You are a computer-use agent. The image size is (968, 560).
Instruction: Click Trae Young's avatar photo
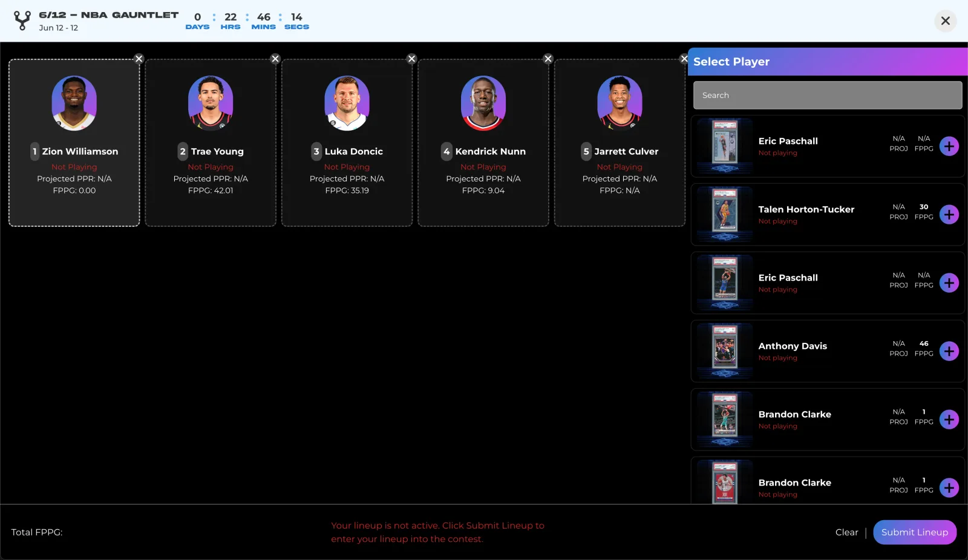[211, 103]
